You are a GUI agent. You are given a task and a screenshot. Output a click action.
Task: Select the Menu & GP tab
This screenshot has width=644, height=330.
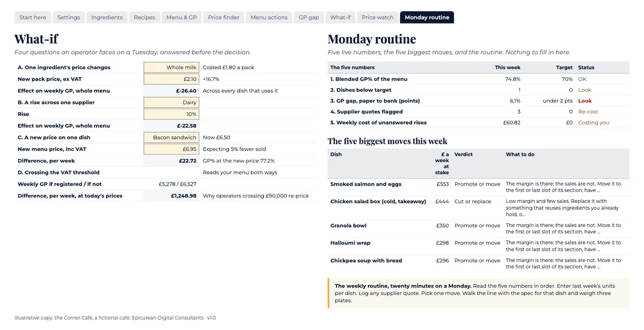click(x=181, y=17)
